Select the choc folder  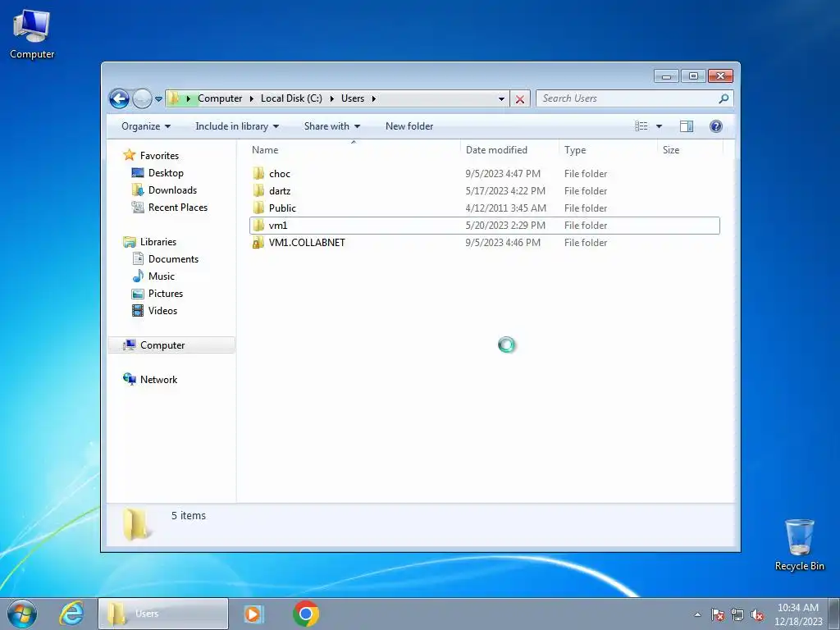pyautogui.click(x=485, y=174)
